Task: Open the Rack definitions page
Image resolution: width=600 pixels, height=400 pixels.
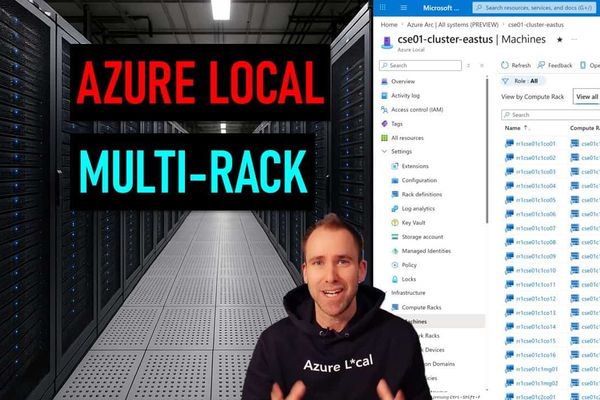Action: [x=422, y=194]
